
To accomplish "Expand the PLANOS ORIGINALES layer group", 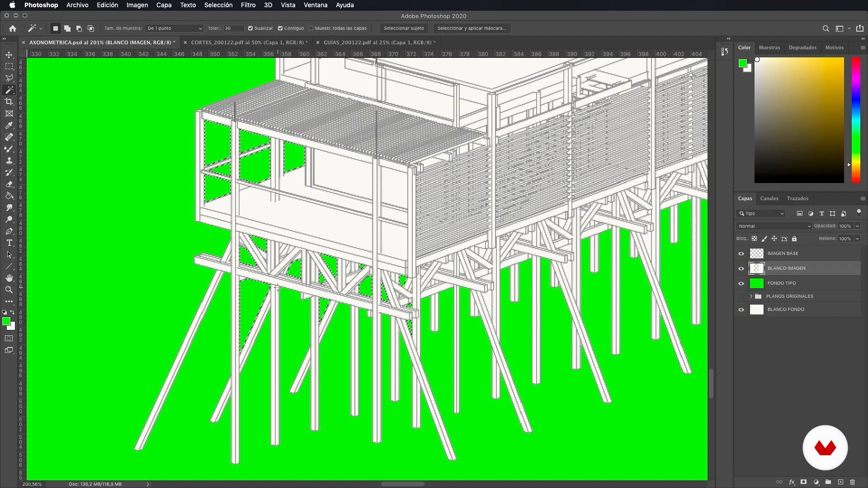I will pos(751,296).
